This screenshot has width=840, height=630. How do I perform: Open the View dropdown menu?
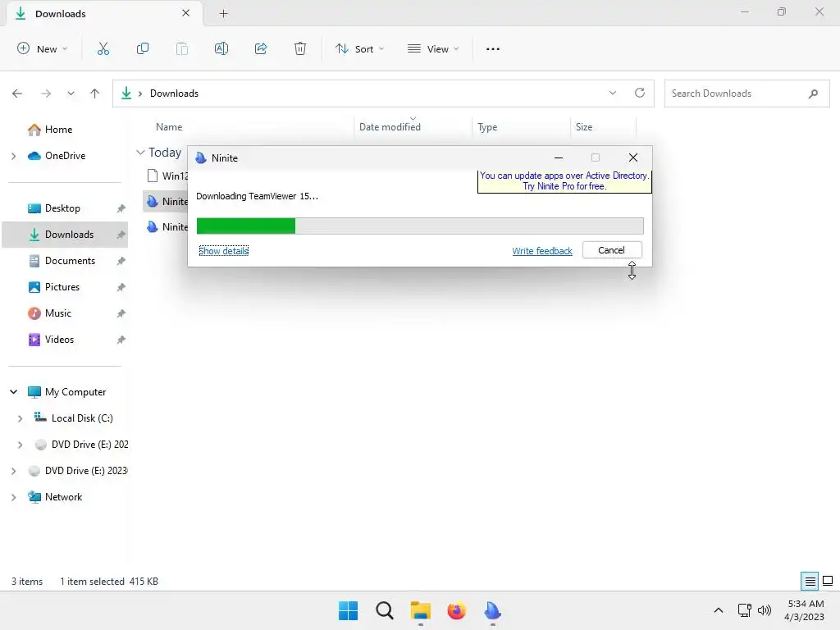click(x=433, y=48)
